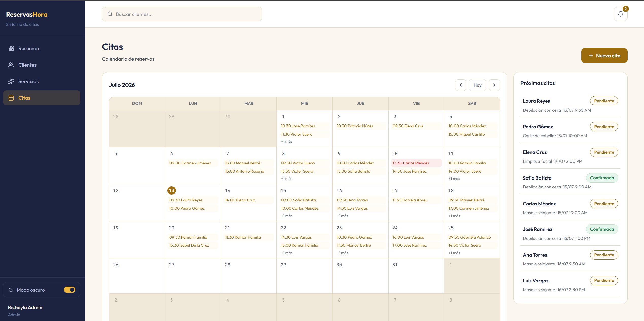Toggle the Modo oscuro switch

tap(69, 290)
